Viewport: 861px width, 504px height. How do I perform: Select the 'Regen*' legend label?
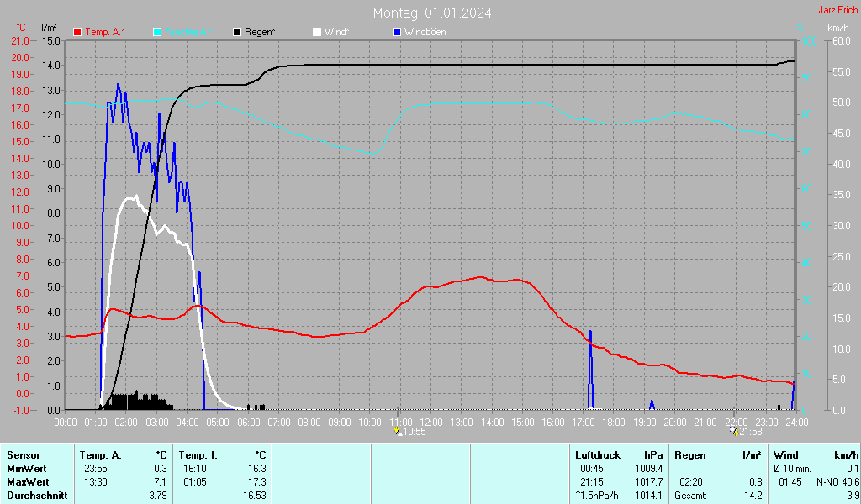(x=261, y=32)
